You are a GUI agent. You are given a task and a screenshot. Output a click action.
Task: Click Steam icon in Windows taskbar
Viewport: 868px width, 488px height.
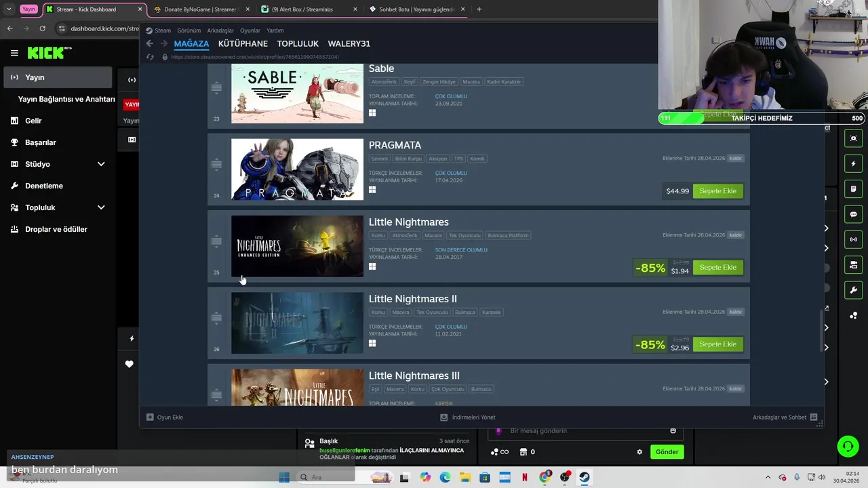[x=584, y=477]
